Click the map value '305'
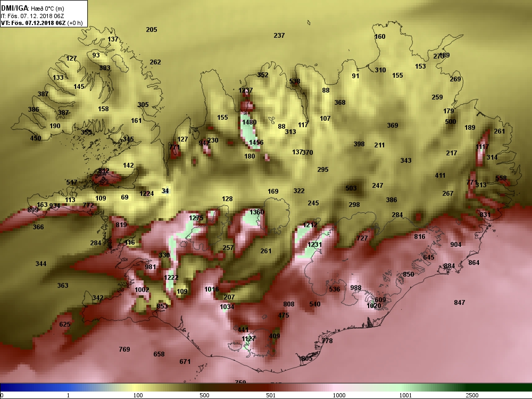This screenshot has width=532, height=399. pyautogui.click(x=143, y=105)
